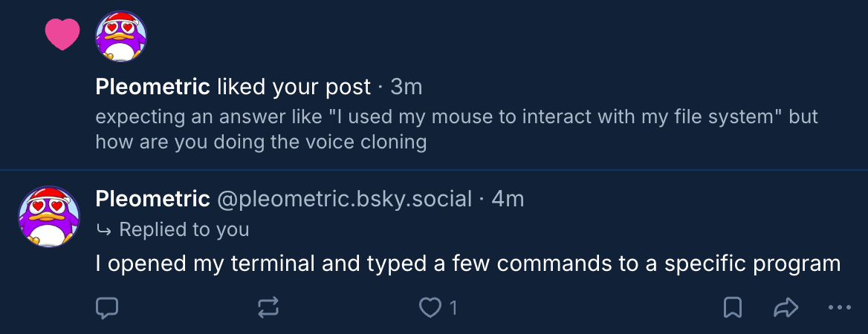Open the liked post preview about voice cloning

tap(456, 130)
